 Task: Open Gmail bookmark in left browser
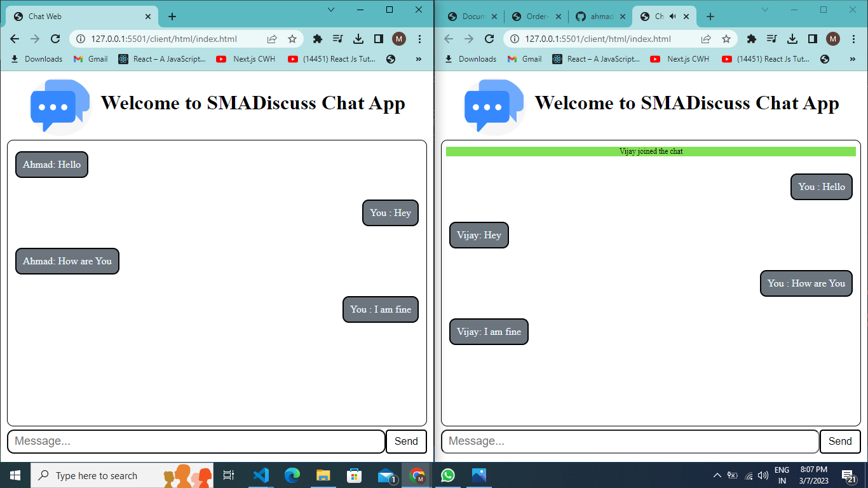(90, 59)
